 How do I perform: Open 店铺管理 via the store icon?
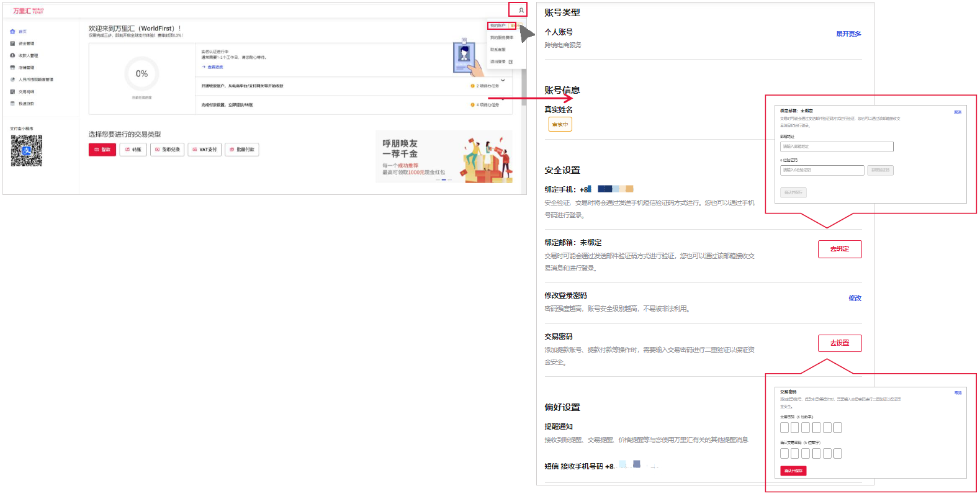12,68
